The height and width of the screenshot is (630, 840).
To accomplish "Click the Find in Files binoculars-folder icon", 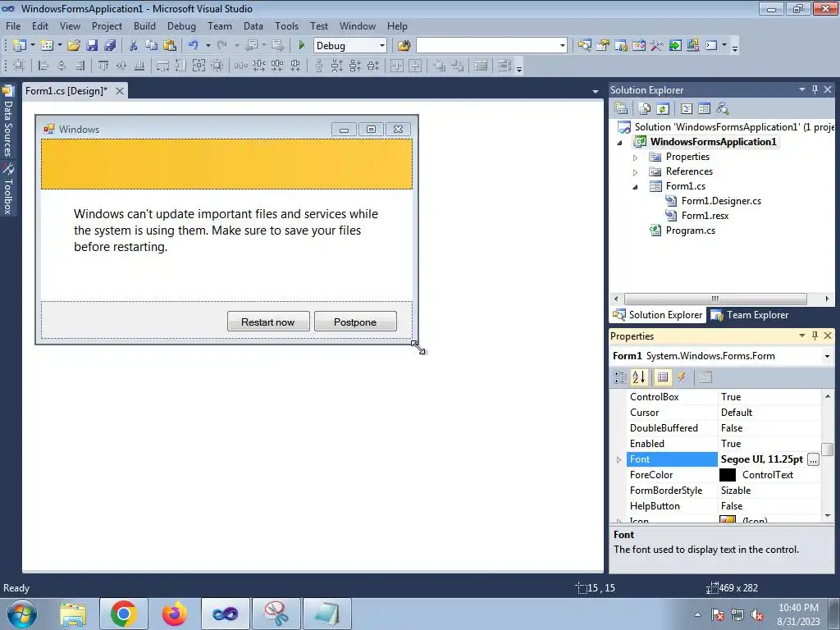I will coord(404,46).
